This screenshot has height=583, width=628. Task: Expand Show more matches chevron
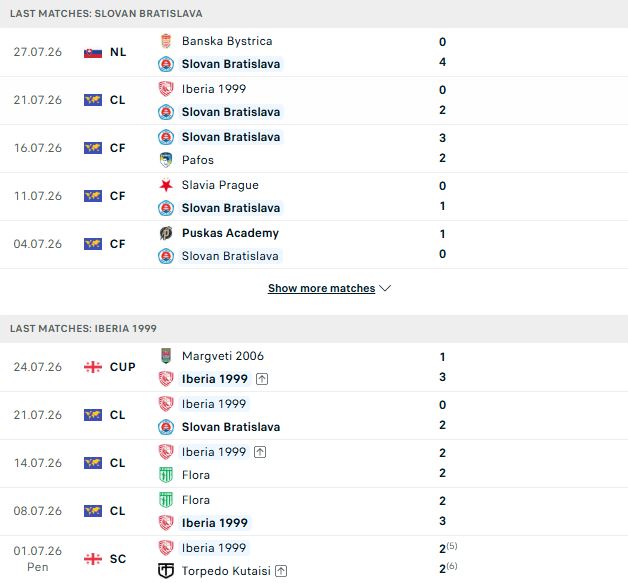point(385,288)
